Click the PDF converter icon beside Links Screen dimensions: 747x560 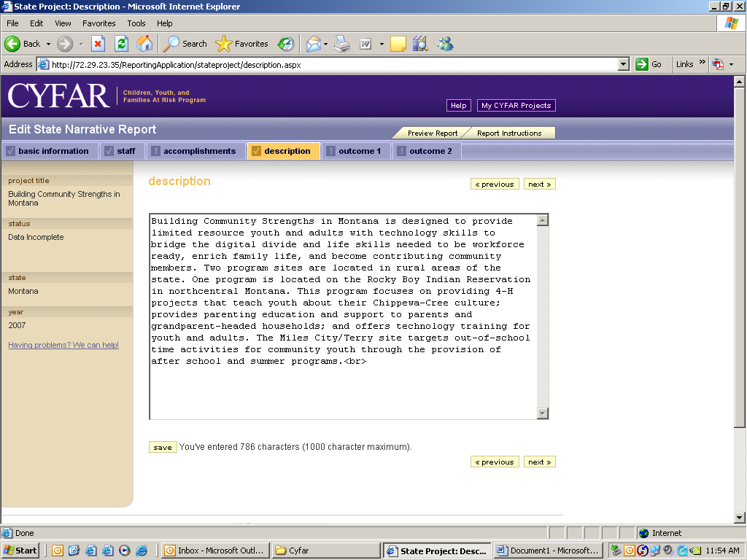(x=718, y=64)
